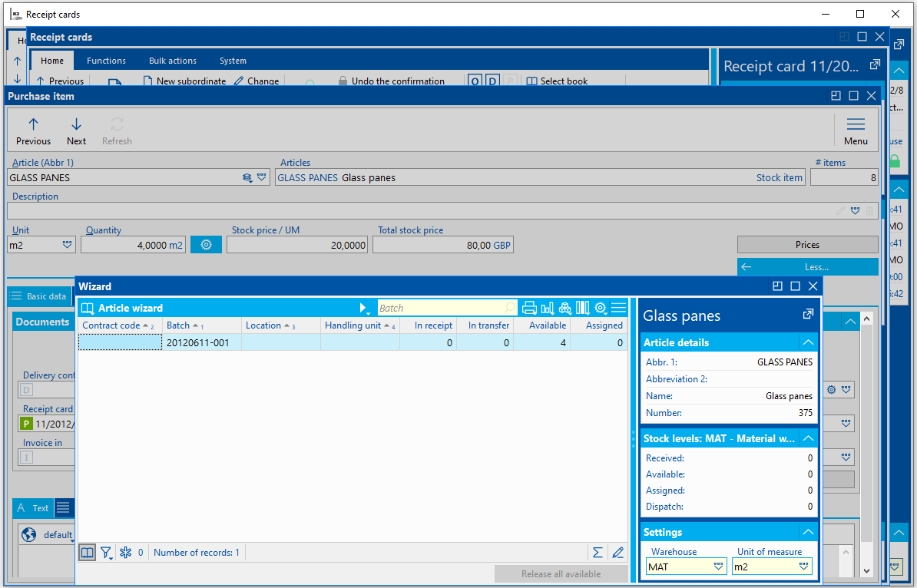
Task: Click the D delivery confirmation icon
Action: click(26, 390)
